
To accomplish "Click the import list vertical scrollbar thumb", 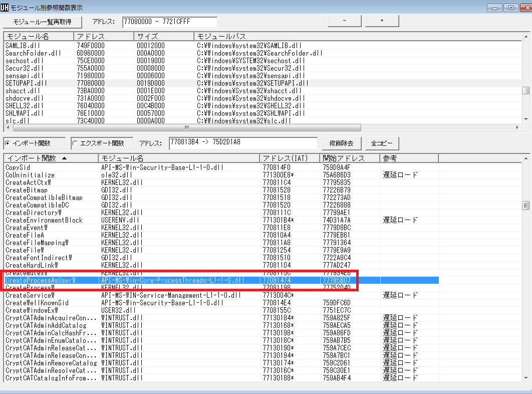I will click(x=526, y=206).
